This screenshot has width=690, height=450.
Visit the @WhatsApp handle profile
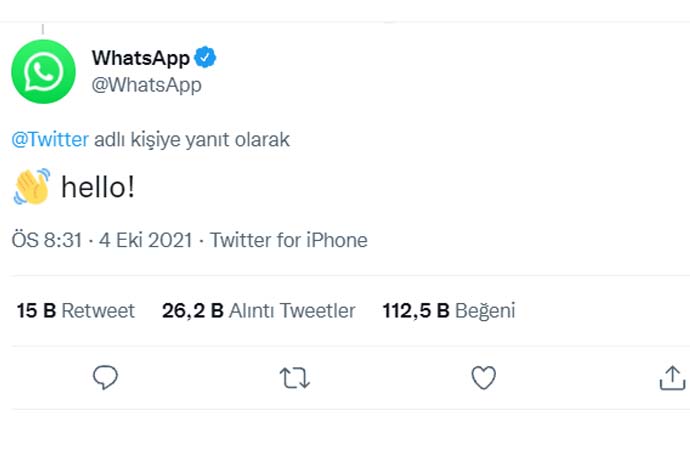coord(146,84)
